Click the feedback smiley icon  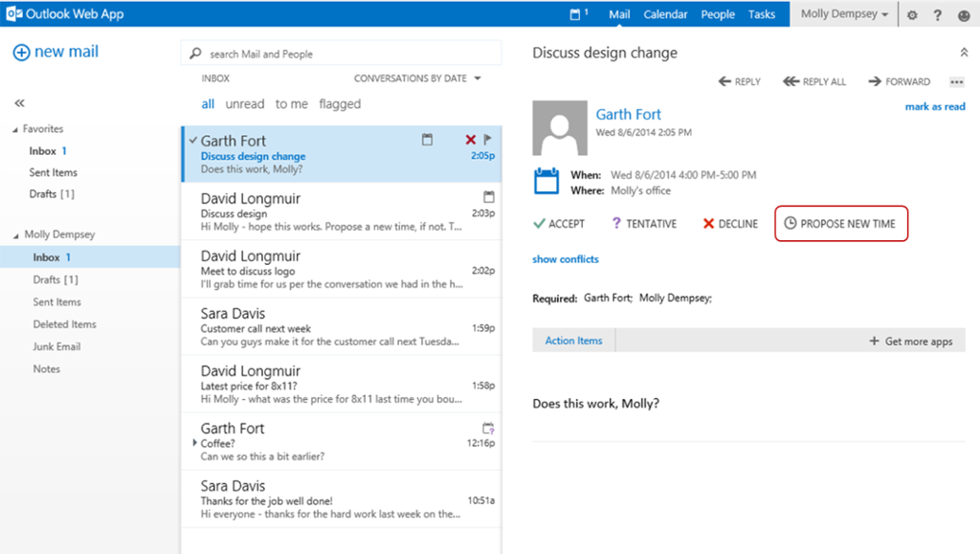coord(963,14)
